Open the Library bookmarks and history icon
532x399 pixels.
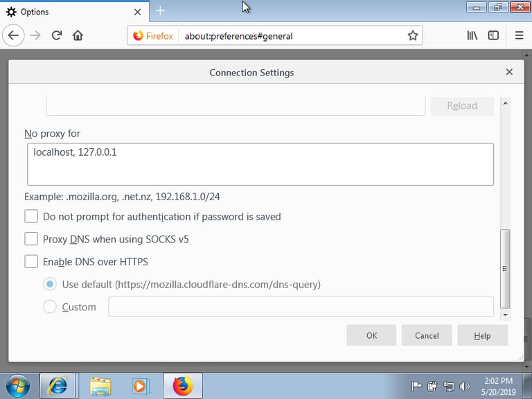tap(472, 35)
